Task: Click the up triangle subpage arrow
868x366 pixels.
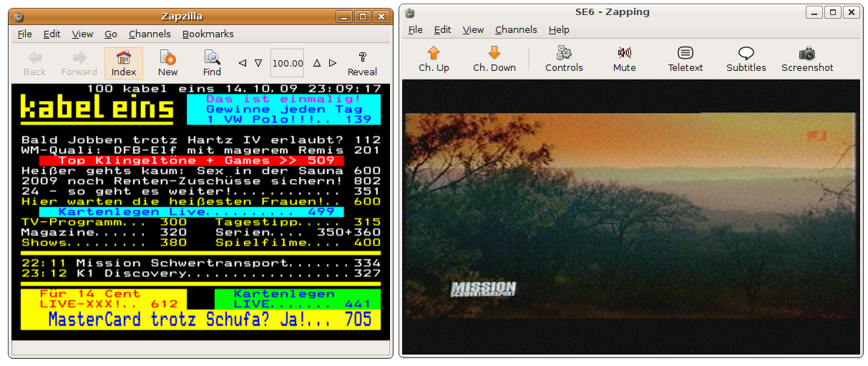Action: (317, 63)
